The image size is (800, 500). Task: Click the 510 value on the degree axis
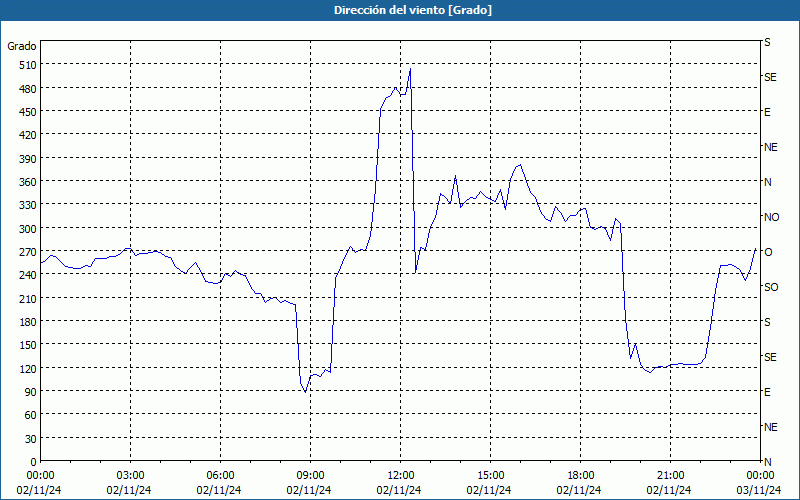28,65
